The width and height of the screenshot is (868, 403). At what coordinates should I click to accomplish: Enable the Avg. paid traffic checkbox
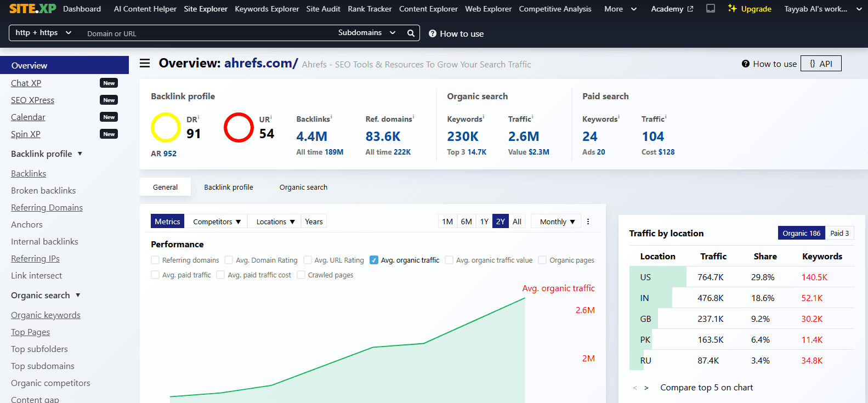[155, 275]
